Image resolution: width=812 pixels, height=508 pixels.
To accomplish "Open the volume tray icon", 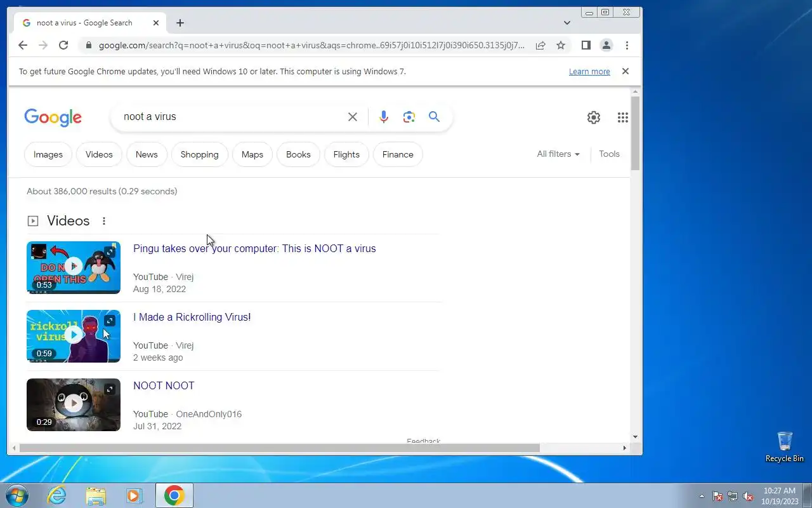I will pyautogui.click(x=748, y=496).
